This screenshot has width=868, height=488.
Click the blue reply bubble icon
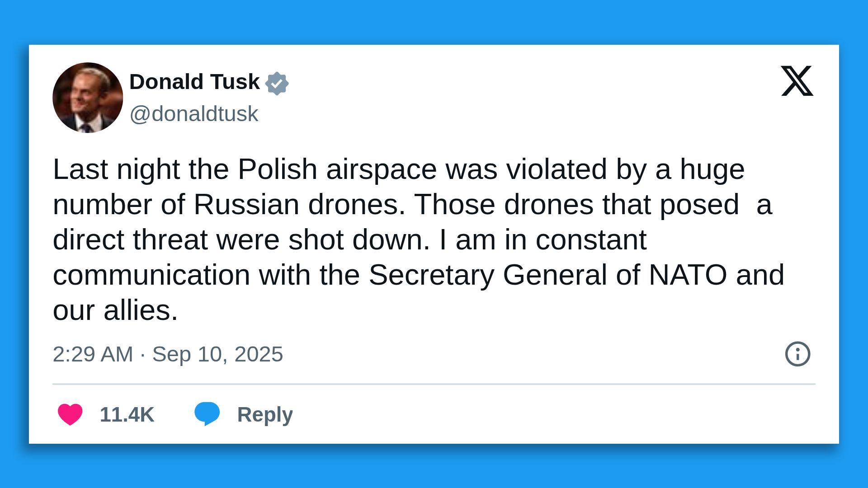point(207,414)
